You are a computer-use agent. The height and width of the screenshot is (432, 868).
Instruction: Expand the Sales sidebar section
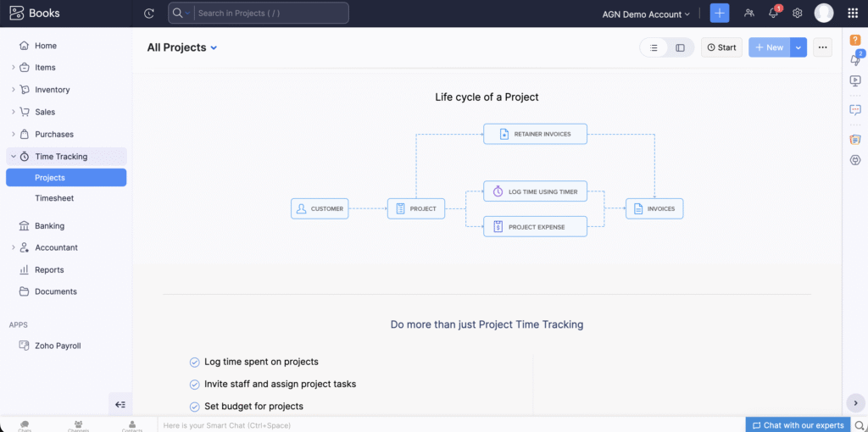[14, 112]
